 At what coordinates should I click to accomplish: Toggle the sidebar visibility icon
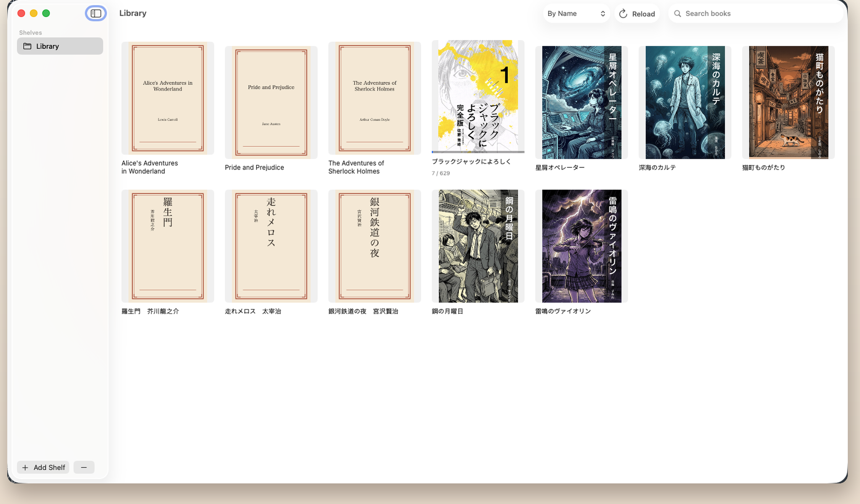96,13
